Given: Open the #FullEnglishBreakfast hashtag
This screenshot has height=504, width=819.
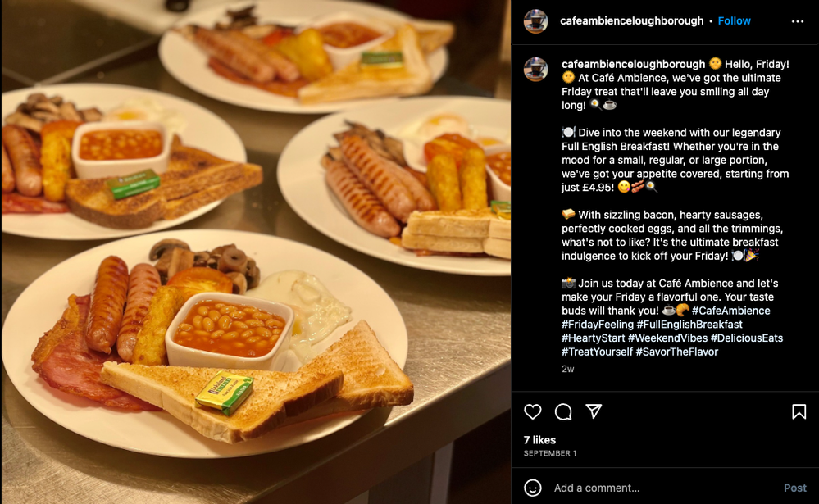Looking at the screenshot, I should tap(689, 325).
